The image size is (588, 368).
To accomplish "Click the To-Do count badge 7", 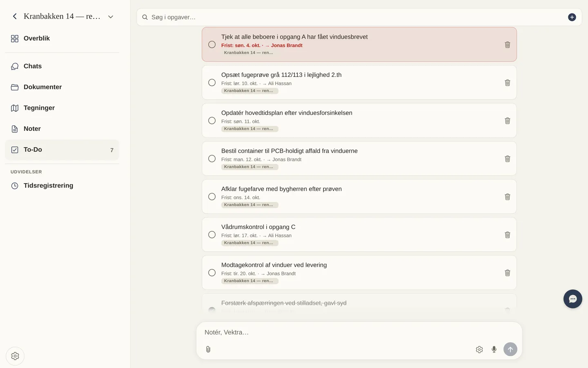I will [112, 150].
